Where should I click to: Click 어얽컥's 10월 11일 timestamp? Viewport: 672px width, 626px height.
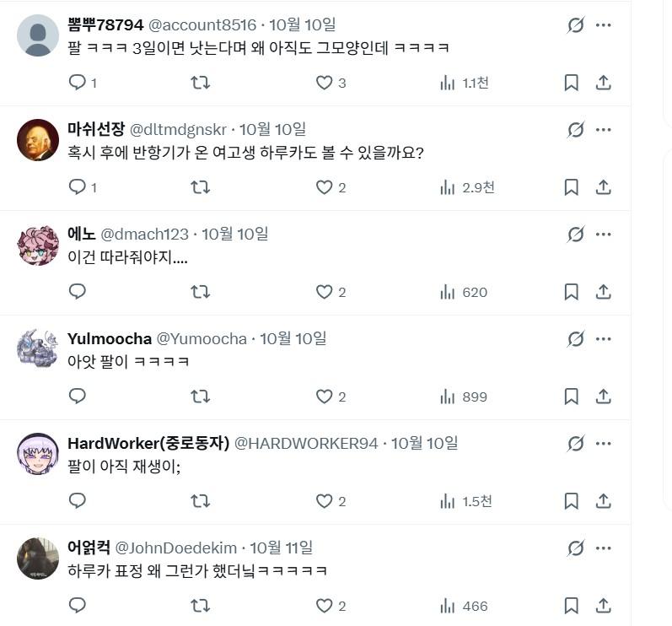click(281, 548)
